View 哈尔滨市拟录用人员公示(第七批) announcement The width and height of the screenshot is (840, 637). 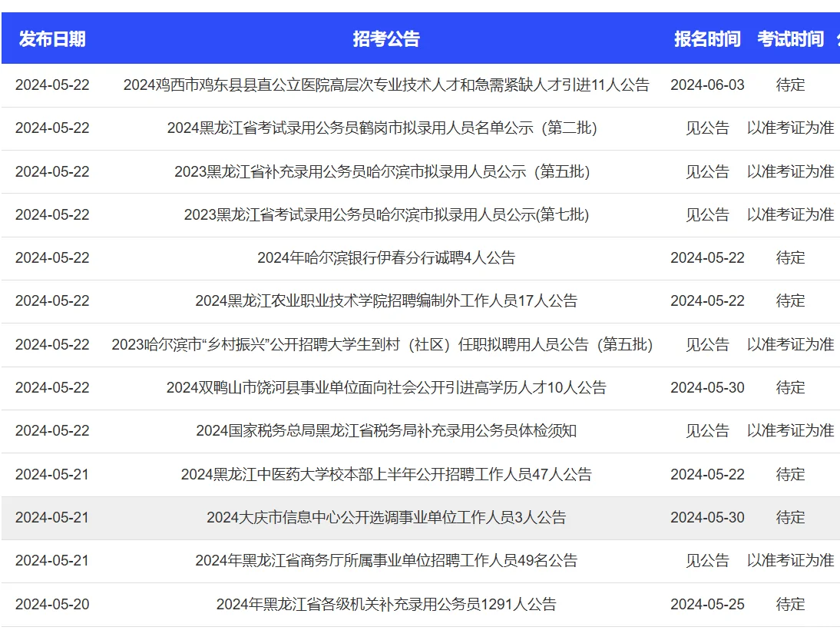click(385, 214)
